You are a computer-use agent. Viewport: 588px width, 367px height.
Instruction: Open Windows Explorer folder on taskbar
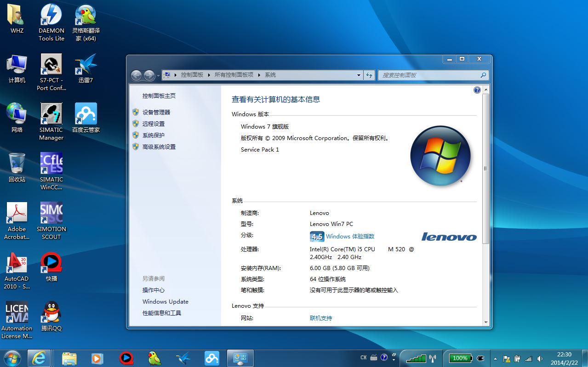coord(69,358)
